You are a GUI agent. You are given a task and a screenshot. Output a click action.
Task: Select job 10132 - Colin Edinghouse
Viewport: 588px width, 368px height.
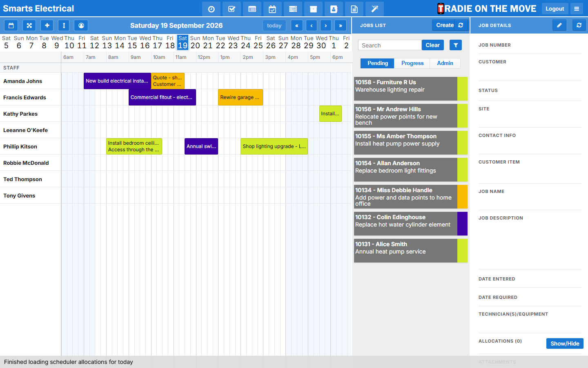(x=410, y=224)
